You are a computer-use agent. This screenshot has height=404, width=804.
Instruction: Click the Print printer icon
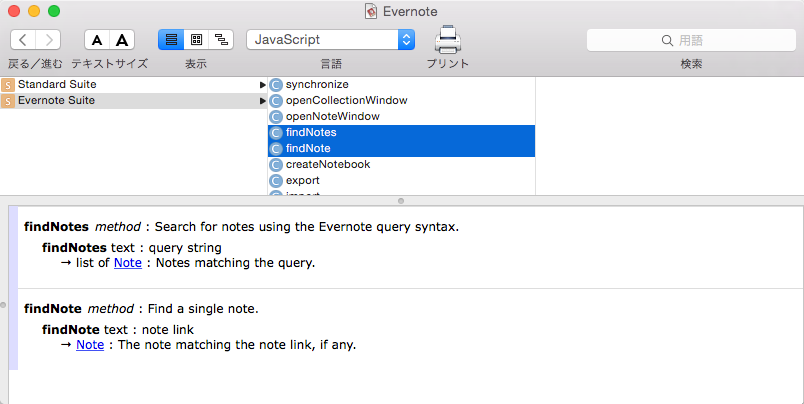click(448, 39)
